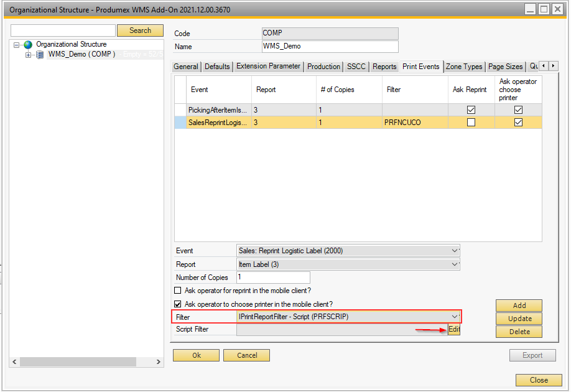Viewport: 571px width, 392px height.
Task: Open the Zone Types tab
Action: pyautogui.click(x=464, y=67)
